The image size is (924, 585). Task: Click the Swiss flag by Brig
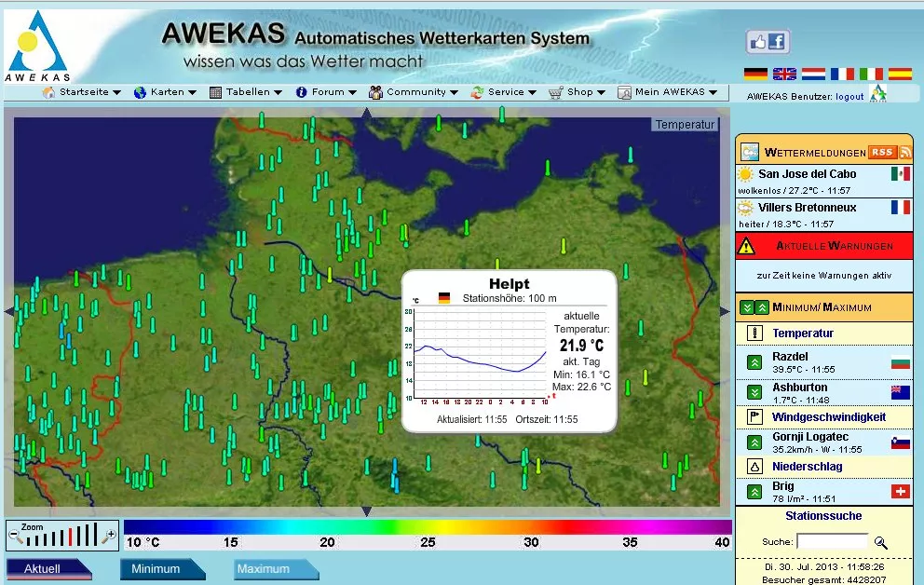tap(901, 491)
